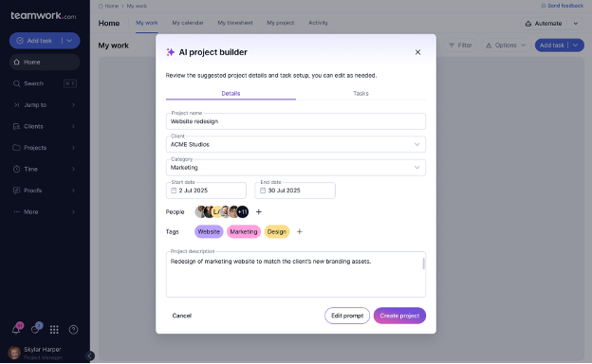Expand the Clients chevron in sidebar
The width and height of the screenshot is (592, 364).
[74, 126]
